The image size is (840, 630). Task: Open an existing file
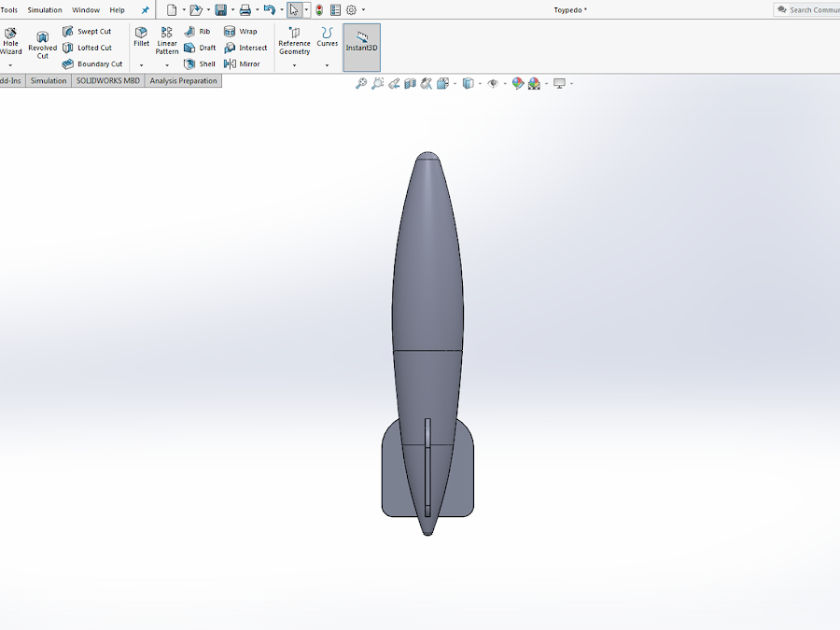pyautogui.click(x=196, y=9)
